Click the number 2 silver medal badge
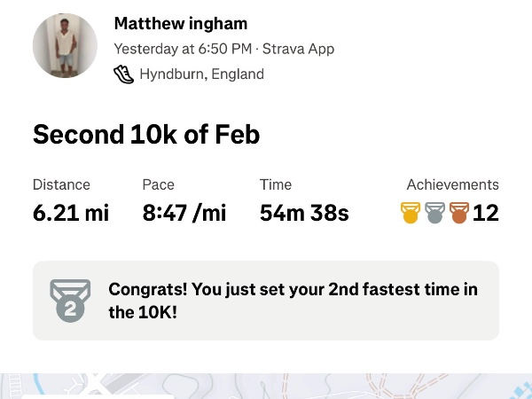Screen dimensions: 532x399 pos(69,301)
